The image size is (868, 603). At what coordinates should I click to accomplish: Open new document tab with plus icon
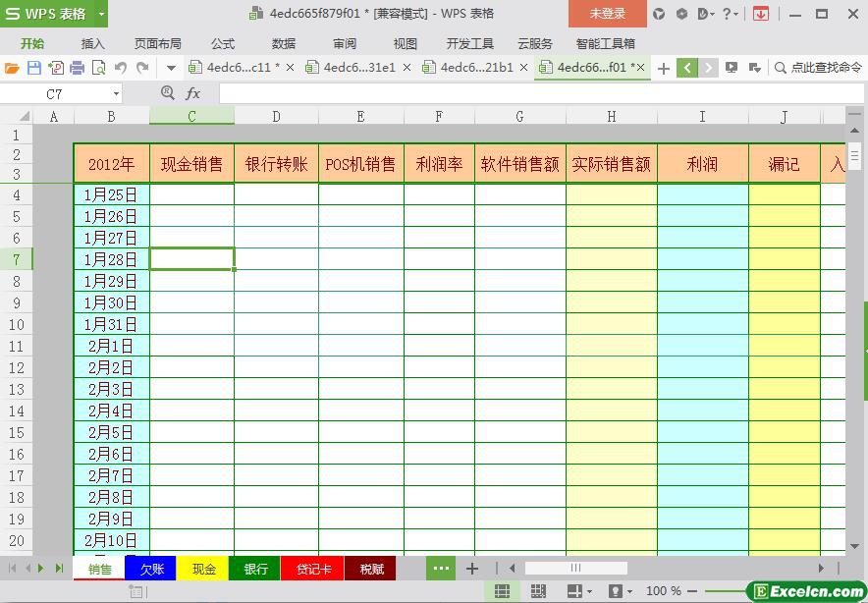click(x=664, y=68)
